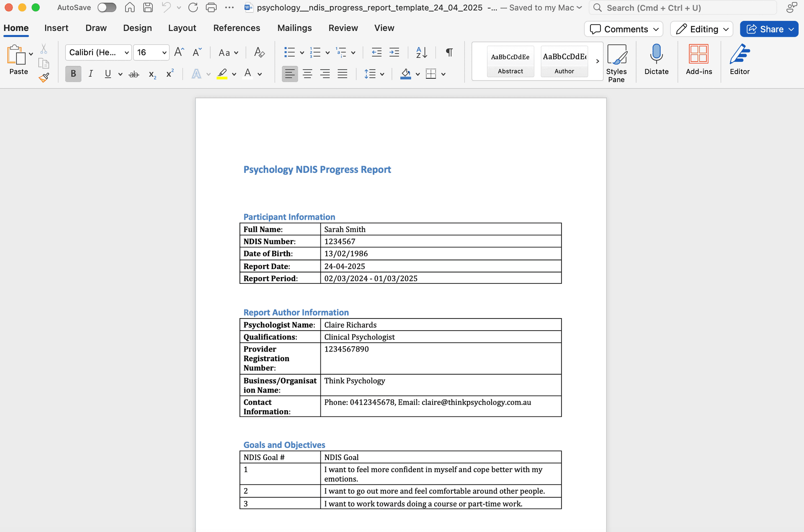This screenshot has width=804, height=532.
Task: Center align the selected text
Action: click(x=307, y=74)
